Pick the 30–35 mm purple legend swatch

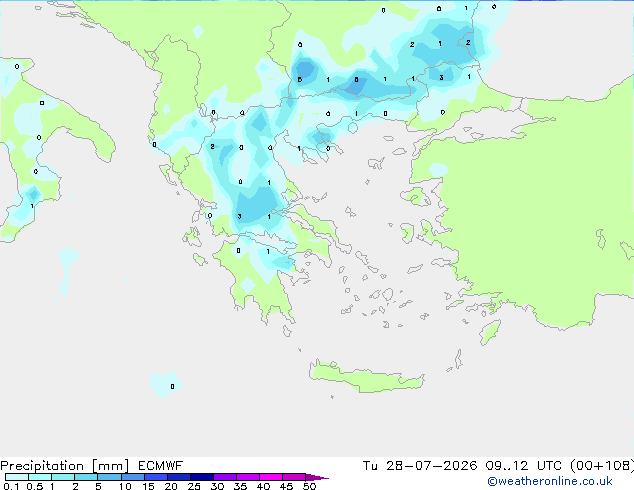click(224, 477)
